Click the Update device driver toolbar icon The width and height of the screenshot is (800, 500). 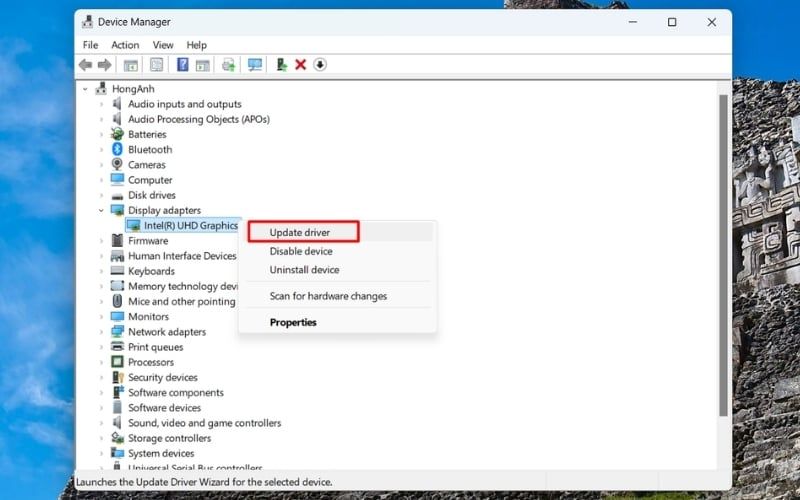pos(282,65)
